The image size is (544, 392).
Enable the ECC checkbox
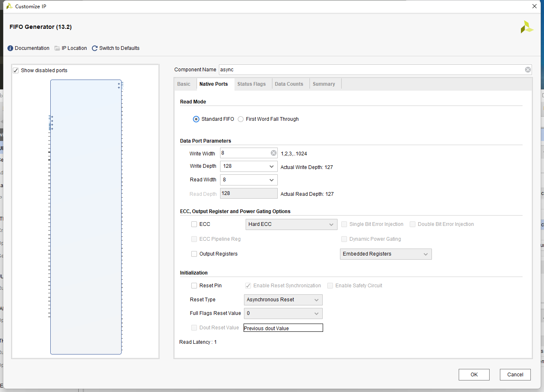(194, 224)
